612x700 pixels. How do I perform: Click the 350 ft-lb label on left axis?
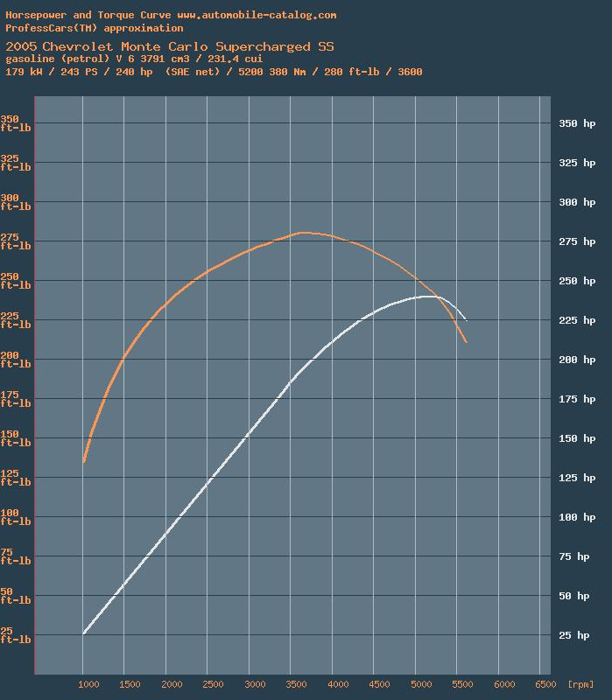click(15, 123)
